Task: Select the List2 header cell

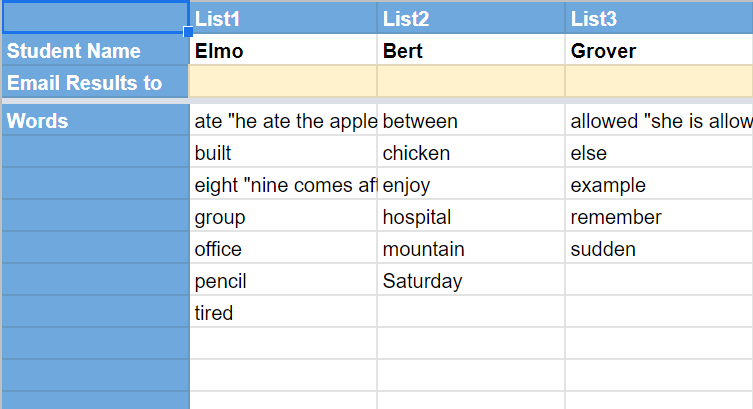Action: coord(470,18)
